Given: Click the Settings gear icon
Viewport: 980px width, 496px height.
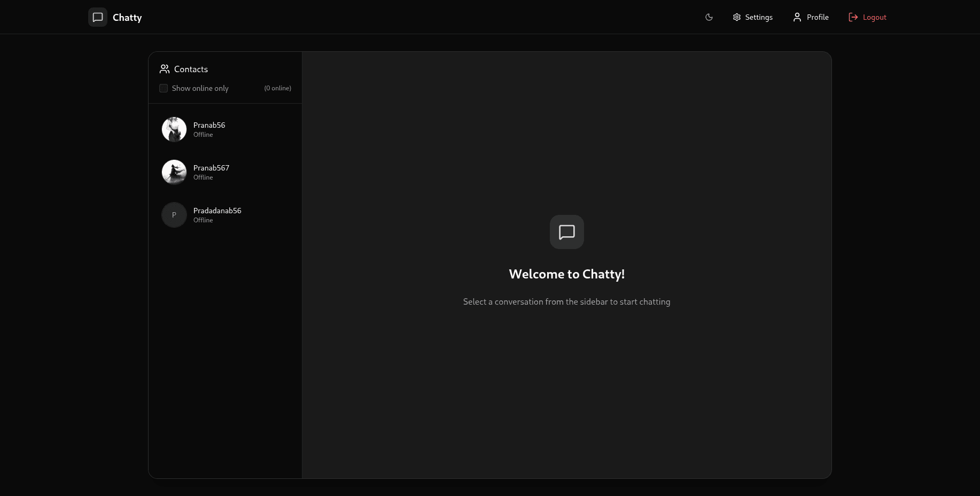Looking at the screenshot, I should [x=737, y=17].
